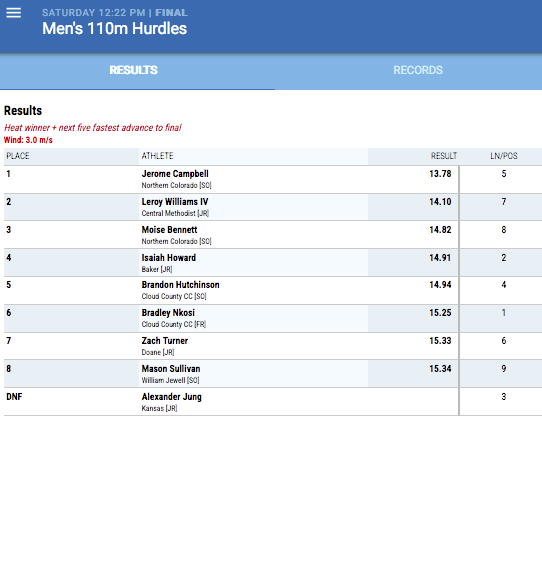Click Baker [JR] team text

point(157,269)
